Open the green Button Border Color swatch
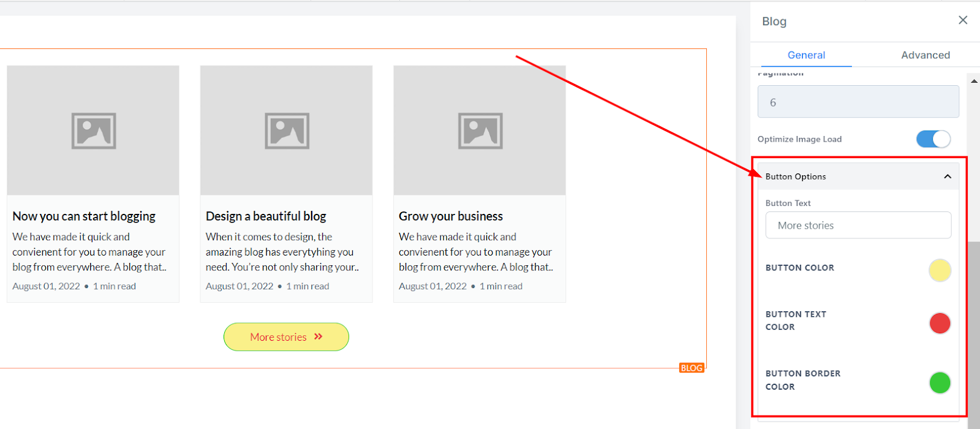 [x=940, y=382]
